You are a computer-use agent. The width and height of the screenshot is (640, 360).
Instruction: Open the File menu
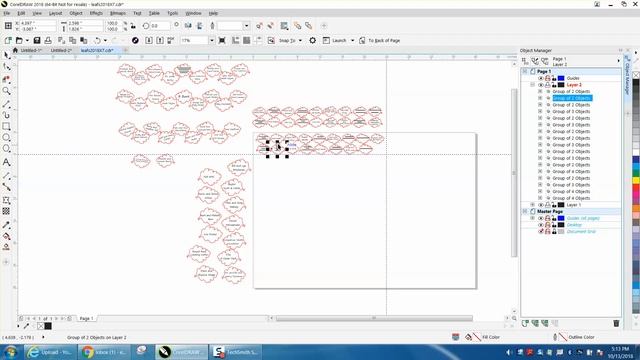pyautogui.click(x=7, y=13)
